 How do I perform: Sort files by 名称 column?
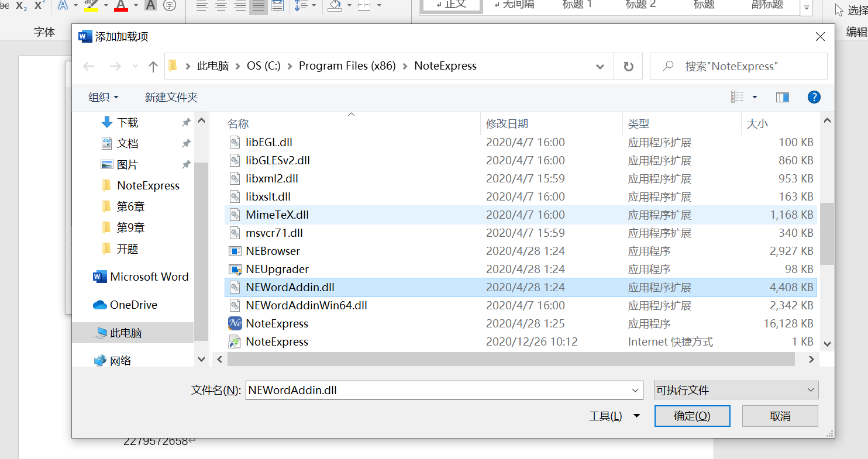[x=238, y=123]
